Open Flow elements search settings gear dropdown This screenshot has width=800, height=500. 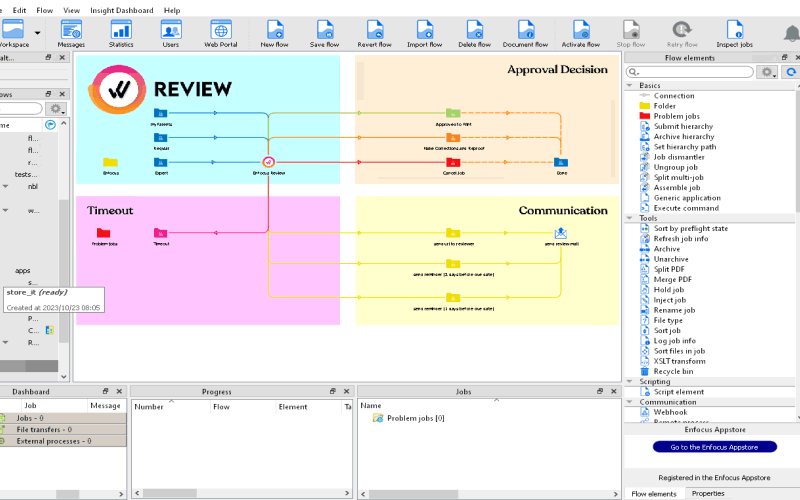[x=767, y=72]
